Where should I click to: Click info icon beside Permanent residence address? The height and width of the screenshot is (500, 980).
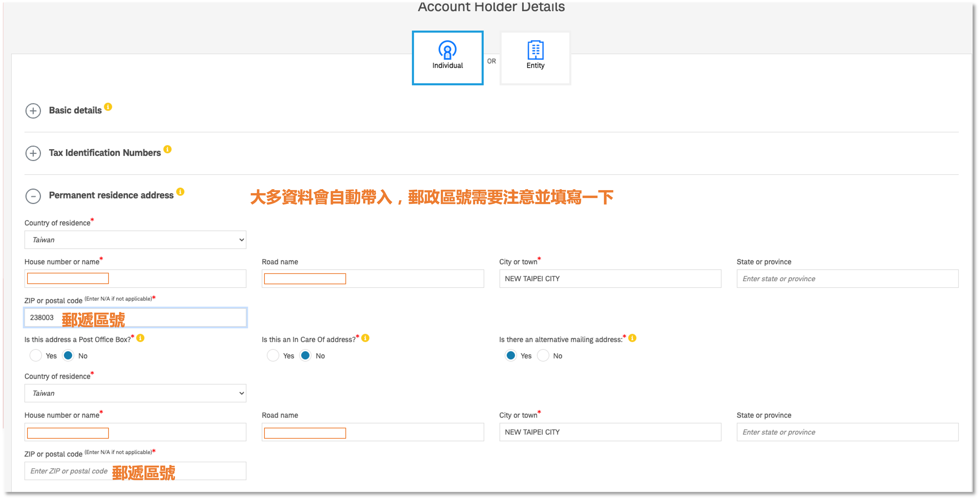[x=180, y=192]
